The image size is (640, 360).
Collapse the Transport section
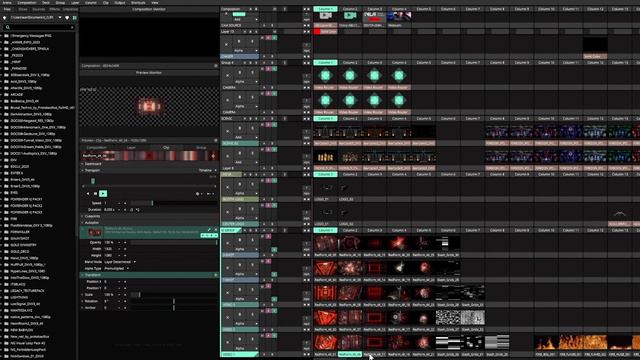coord(82,170)
